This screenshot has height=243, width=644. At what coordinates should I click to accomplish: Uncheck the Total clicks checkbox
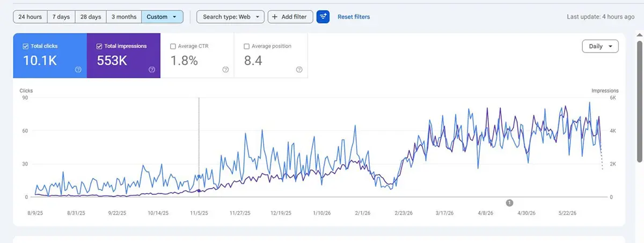tap(26, 46)
